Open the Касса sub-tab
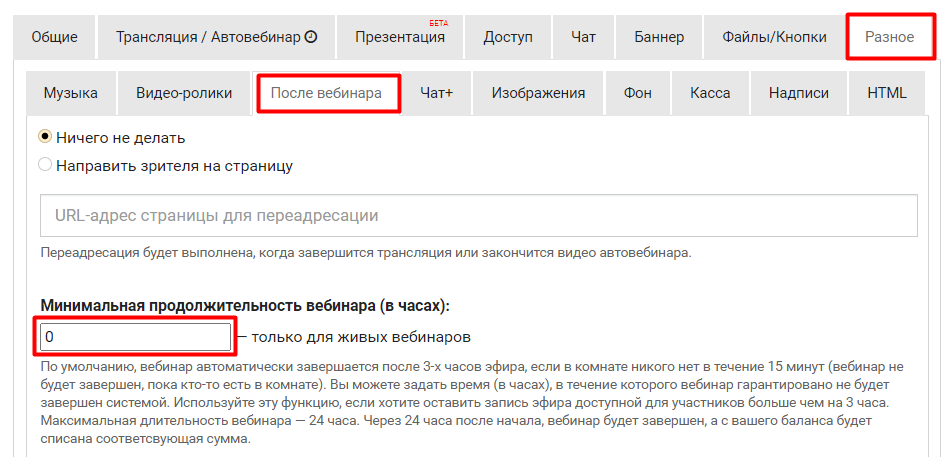948x457 pixels. 710,93
